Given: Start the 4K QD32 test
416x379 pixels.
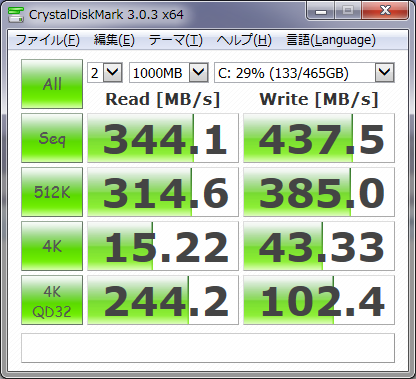Looking at the screenshot, I should 52,300.
